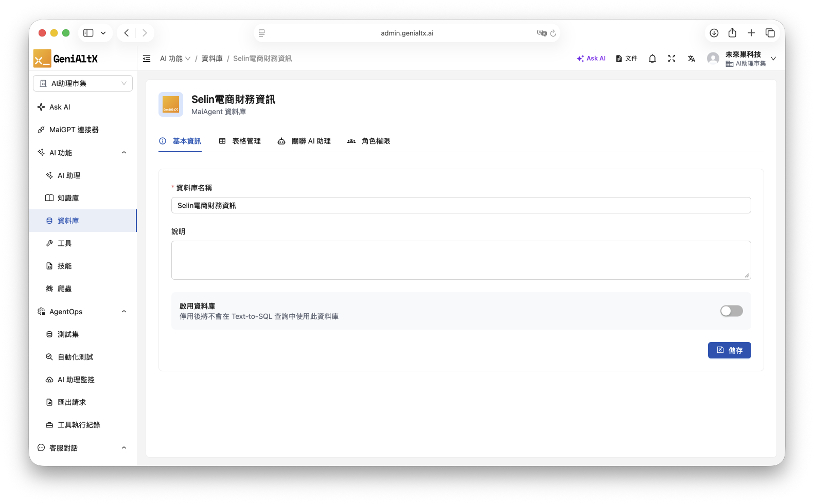Open the 文件 documentation icon

click(x=626, y=59)
